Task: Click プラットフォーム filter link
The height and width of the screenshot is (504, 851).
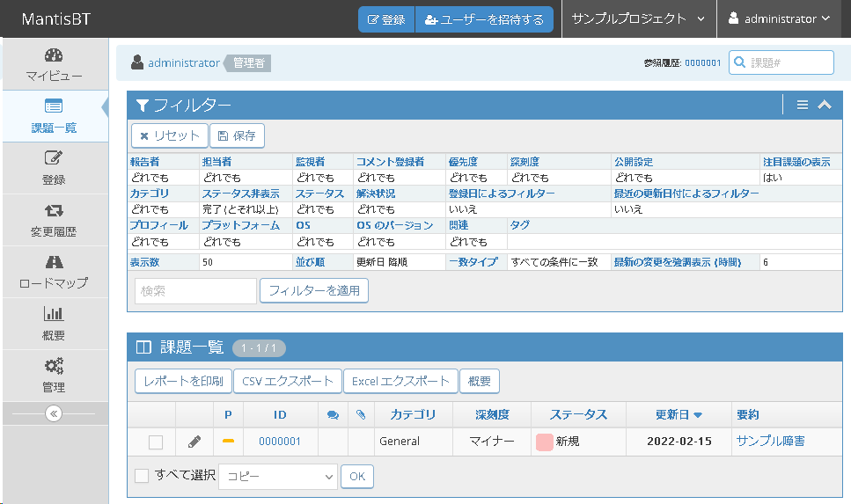Action: tap(240, 225)
